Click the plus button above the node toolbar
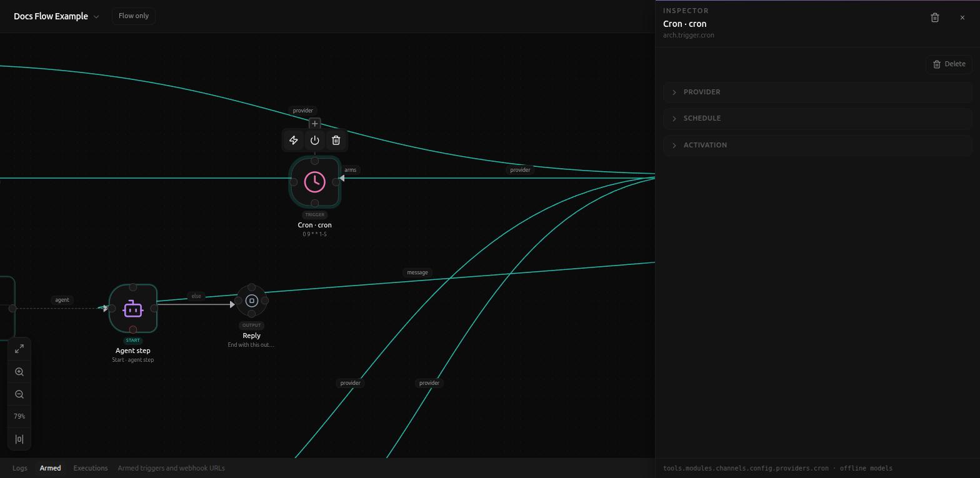The width and height of the screenshot is (980, 478). (315, 124)
